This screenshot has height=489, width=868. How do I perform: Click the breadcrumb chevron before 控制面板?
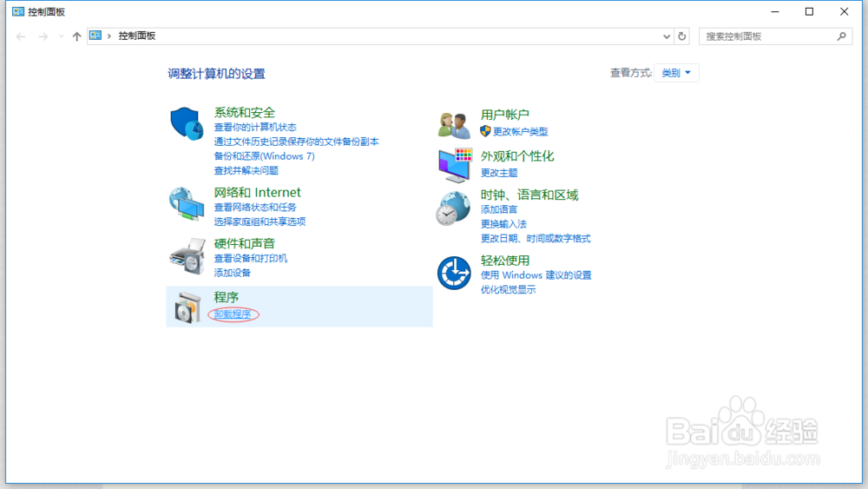109,36
